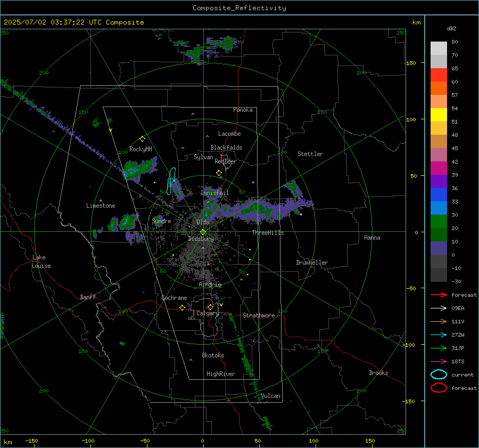Image resolution: width=479 pixels, height=448 pixels.
Task: Click the Brooks label
Action: [x=378, y=373]
